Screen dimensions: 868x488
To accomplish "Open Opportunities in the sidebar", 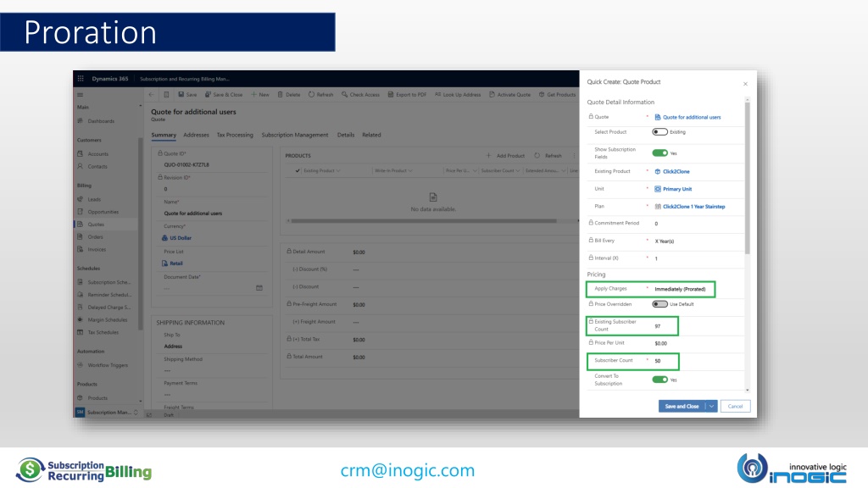I will click(x=103, y=212).
